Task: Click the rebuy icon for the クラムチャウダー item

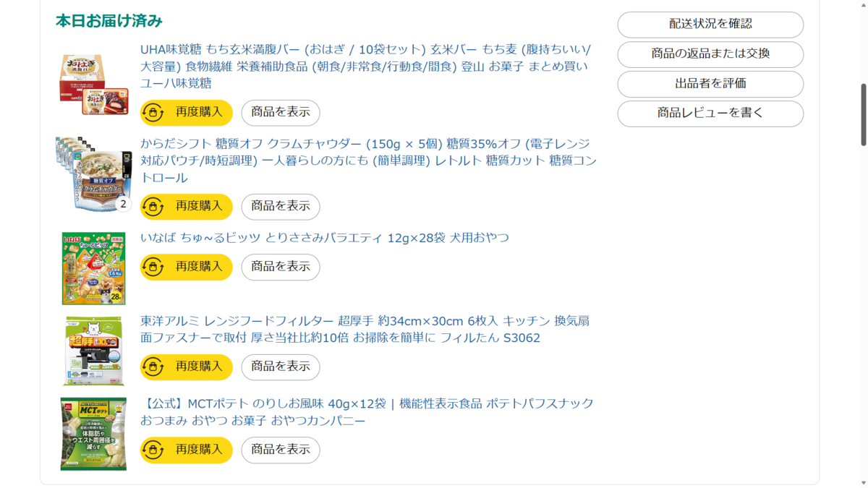Action: pyautogui.click(x=153, y=207)
